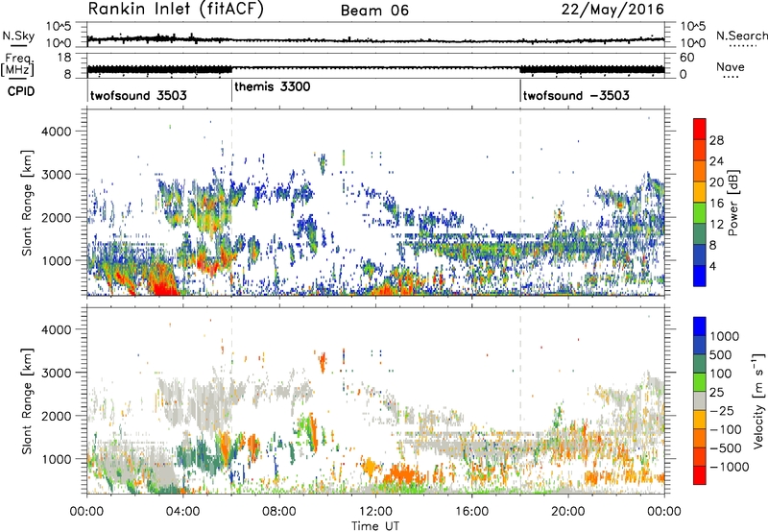Click the "4" tick on Power color bar
Image resolution: width=768 pixels, height=532 pixels.
(x=712, y=266)
